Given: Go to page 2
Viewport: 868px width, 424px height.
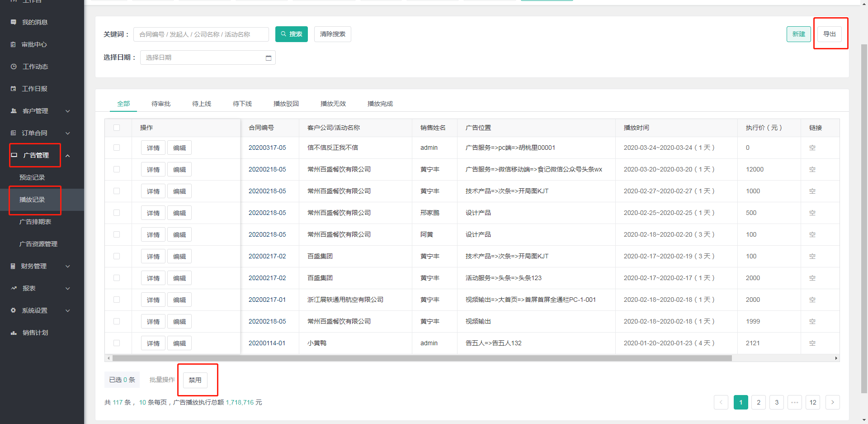Looking at the screenshot, I should coord(759,402).
